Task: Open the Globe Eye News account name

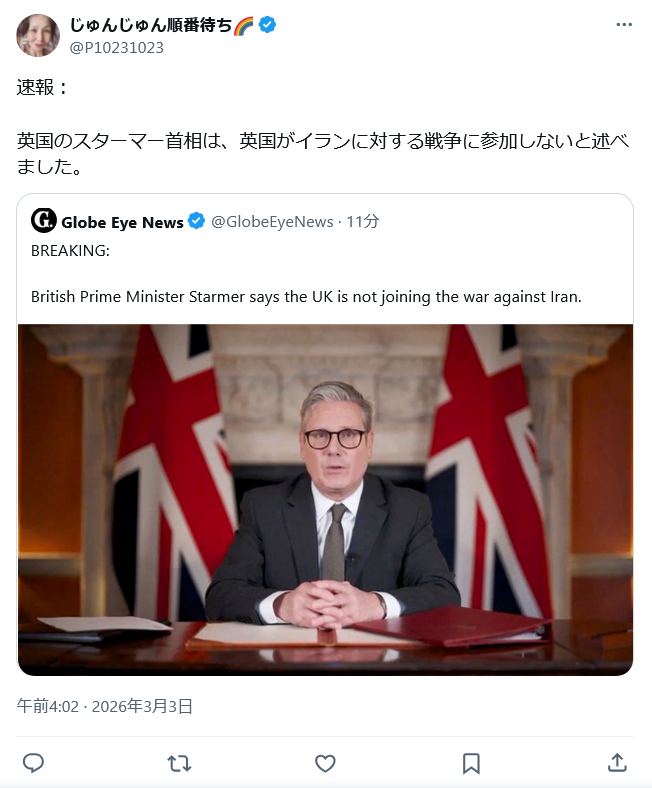Action: point(122,222)
